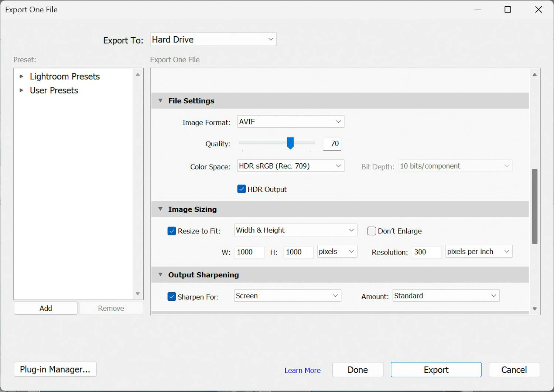554x392 pixels.
Task: Click the Quality slider handle
Action: click(x=290, y=143)
